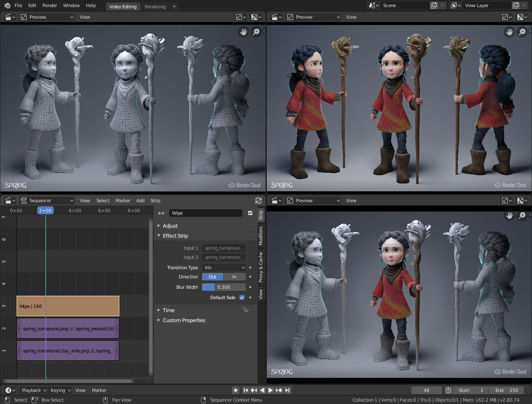
Task: Jump to the first frame with the skip-to-start icon
Action: coord(245,390)
